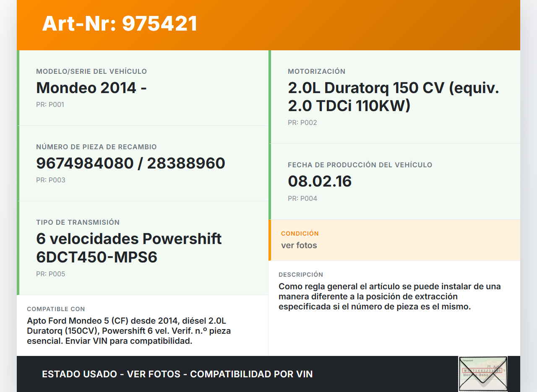Image resolution: width=537 pixels, height=392 pixels.
Task: Select the 2.0L Duratorq motorización text
Action: click(393, 97)
